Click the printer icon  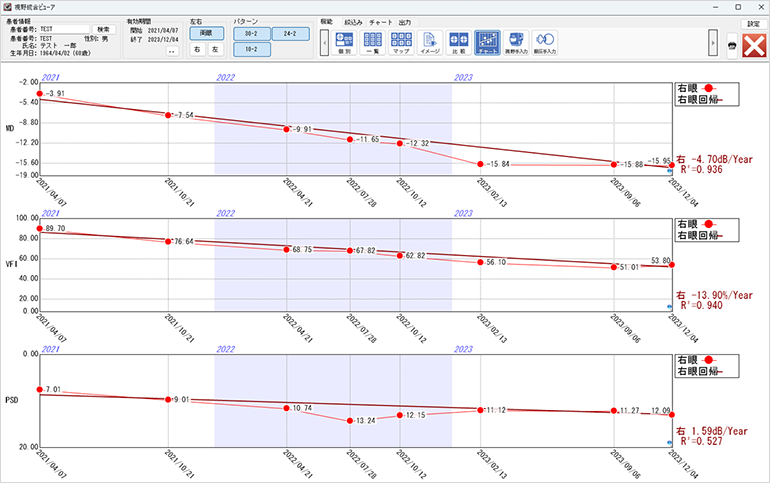(731, 45)
